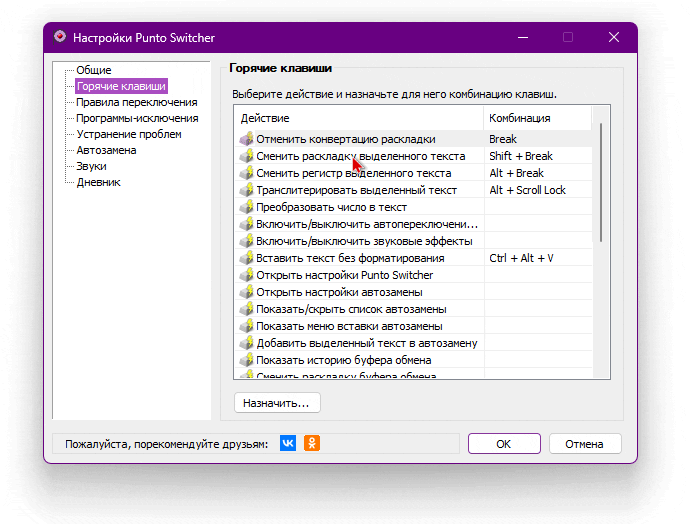Image resolution: width=690 pixels, height=524 pixels.
Task: Select row Транслитерировать выделенный текст
Action: (x=414, y=190)
